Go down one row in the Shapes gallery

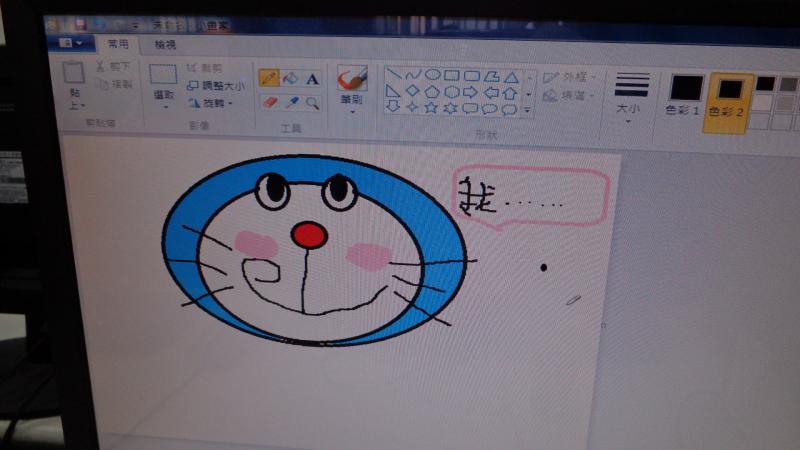tap(529, 94)
